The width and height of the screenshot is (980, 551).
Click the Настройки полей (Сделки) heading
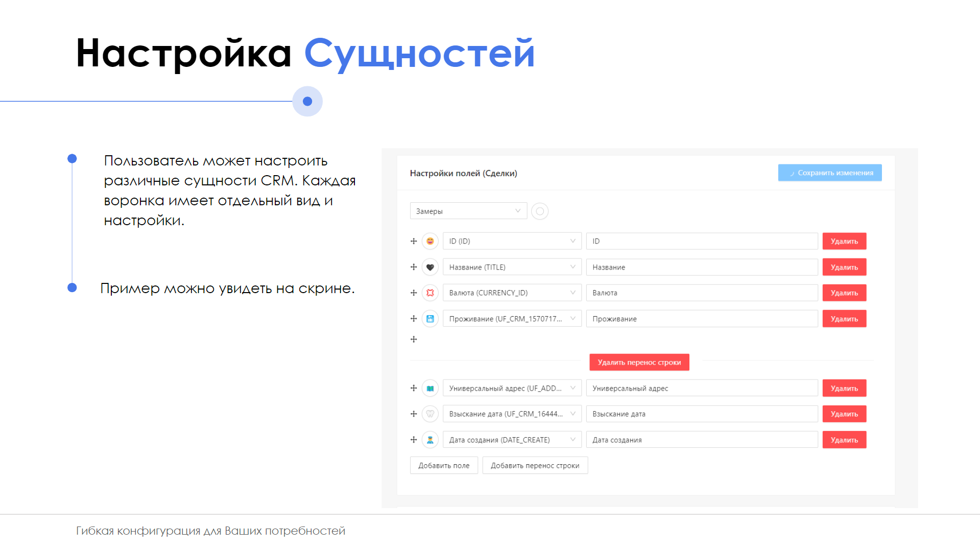pyautogui.click(x=464, y=173)
